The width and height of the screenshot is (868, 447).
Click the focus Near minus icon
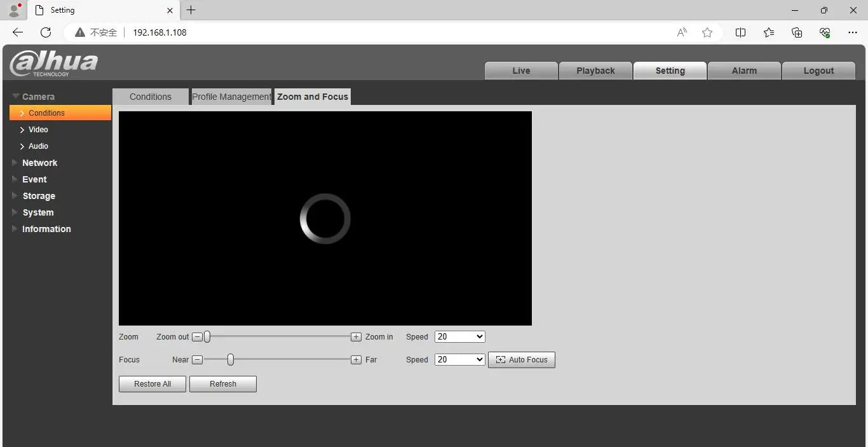(197, 360)
